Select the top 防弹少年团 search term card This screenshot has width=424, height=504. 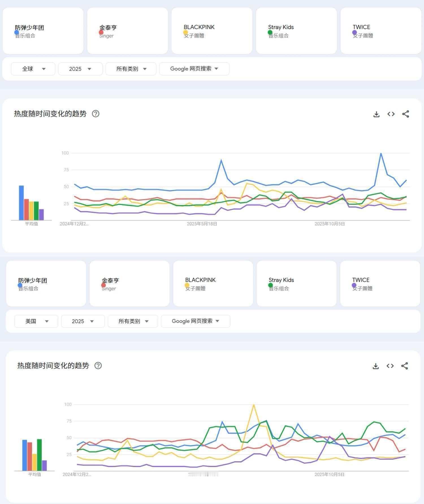43,31
